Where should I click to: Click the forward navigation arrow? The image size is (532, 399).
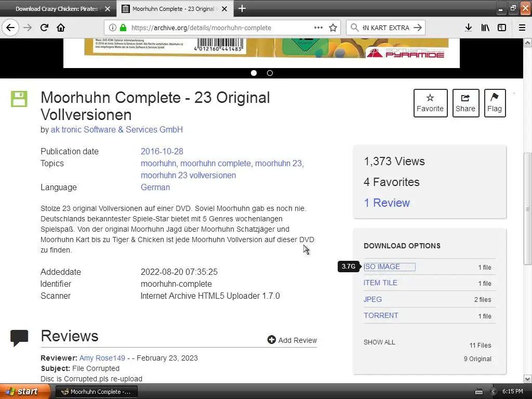click(x=28, y=28)
